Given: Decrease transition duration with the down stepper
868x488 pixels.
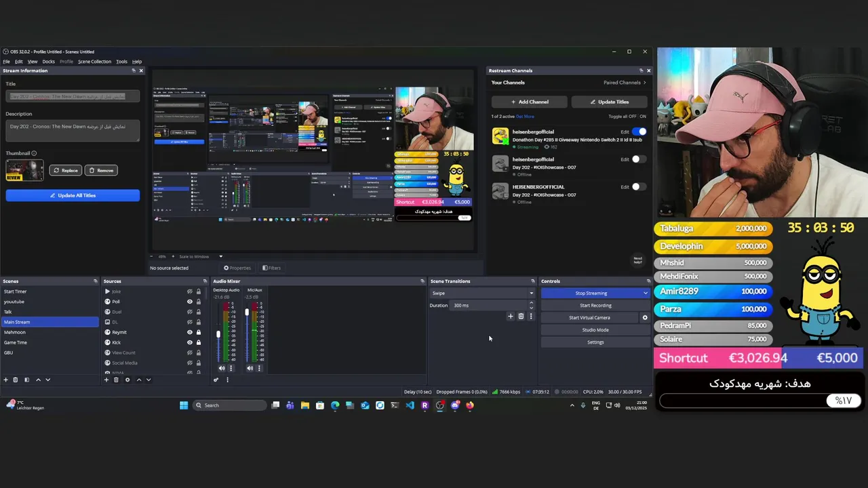Looking at the screenshot, I should [x=531, y=307].
